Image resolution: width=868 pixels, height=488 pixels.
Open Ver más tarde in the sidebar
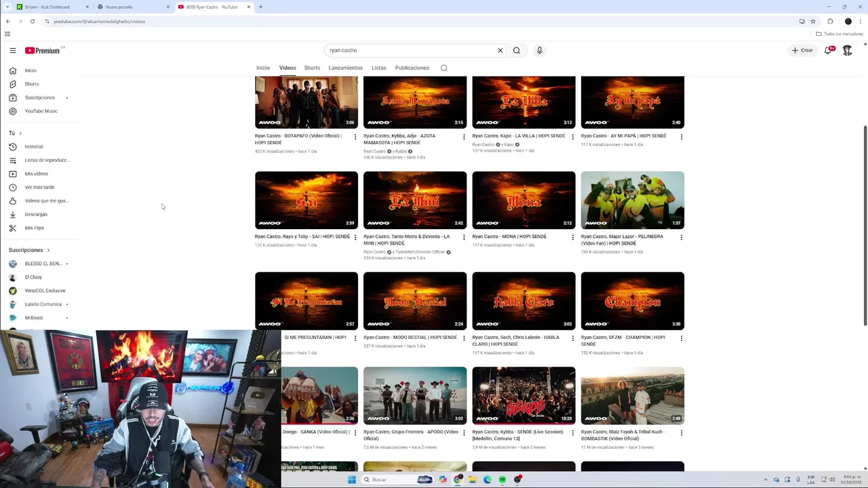(x=41, y=187)
